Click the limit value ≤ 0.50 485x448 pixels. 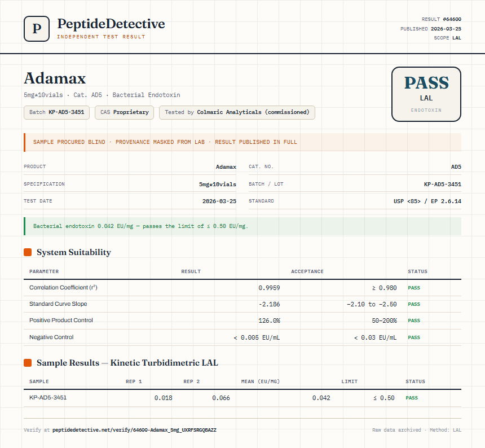click(x=384, y=398)
